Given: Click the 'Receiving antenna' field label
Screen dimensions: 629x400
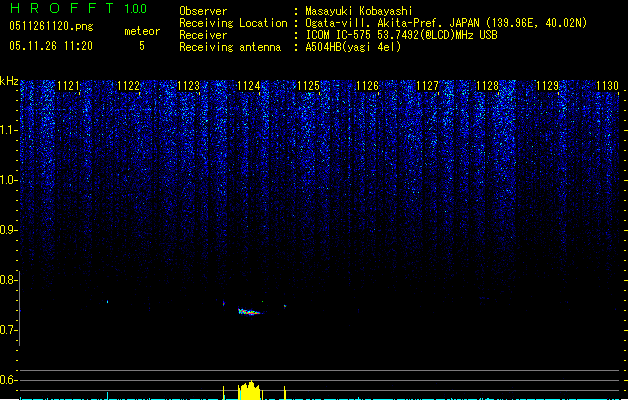Looking at the screenshot, I should click(230, 47).
